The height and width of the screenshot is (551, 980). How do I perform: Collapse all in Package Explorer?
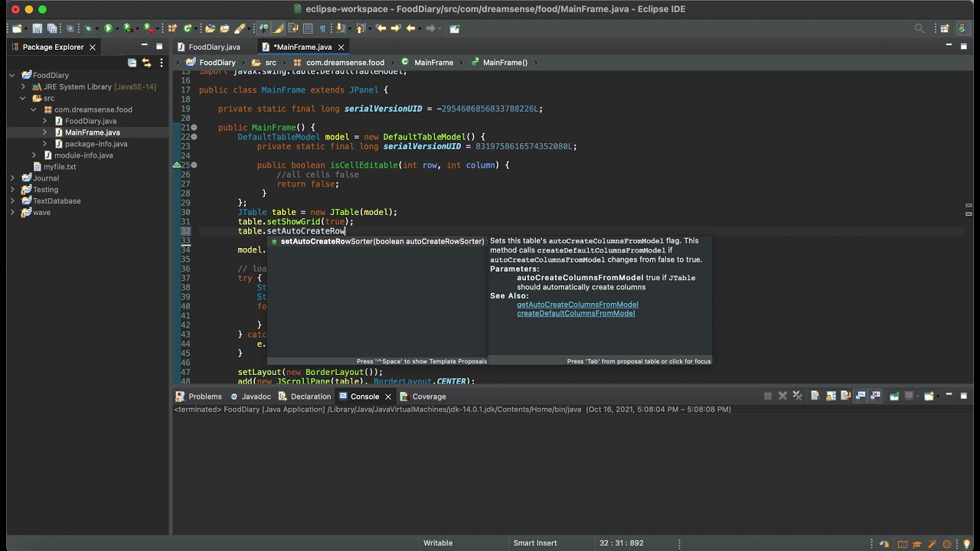click(132, 63)
